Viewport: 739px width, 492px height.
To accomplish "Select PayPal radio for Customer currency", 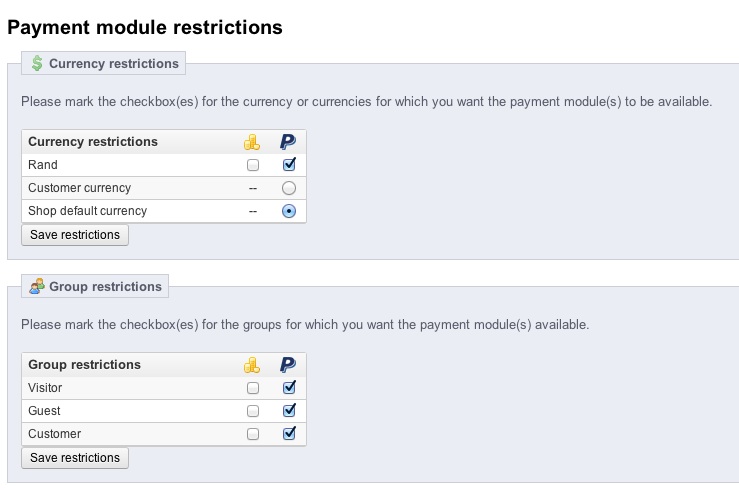I will 289,188.
